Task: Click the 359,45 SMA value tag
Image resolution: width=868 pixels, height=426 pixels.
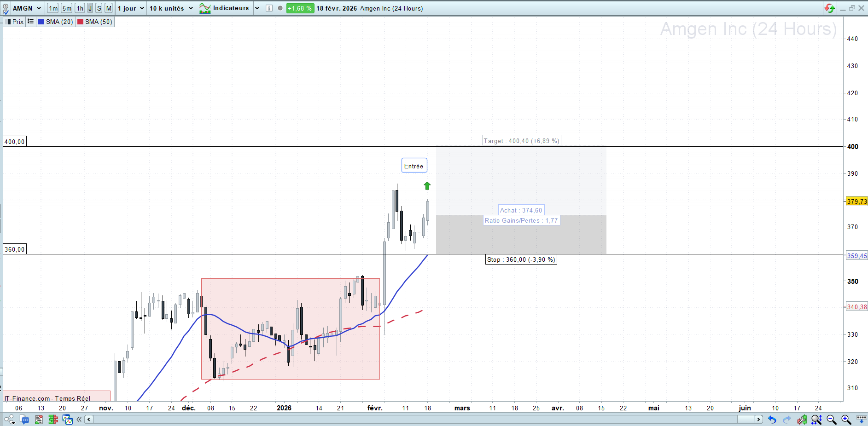Action: (x=857, y=256)
